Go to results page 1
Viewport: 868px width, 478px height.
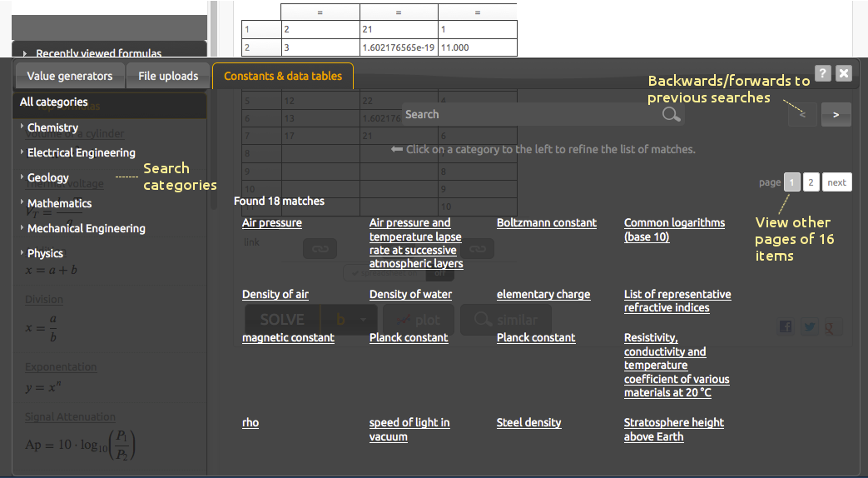[x=792, y=182]
